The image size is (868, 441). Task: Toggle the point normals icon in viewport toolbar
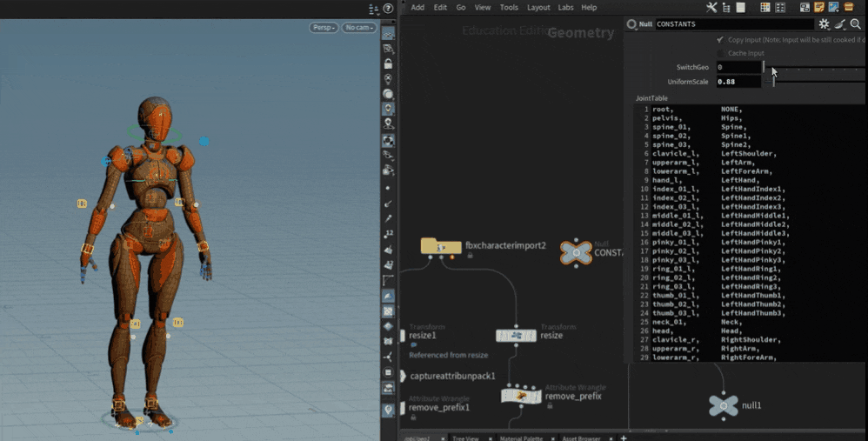pos(389,204)
